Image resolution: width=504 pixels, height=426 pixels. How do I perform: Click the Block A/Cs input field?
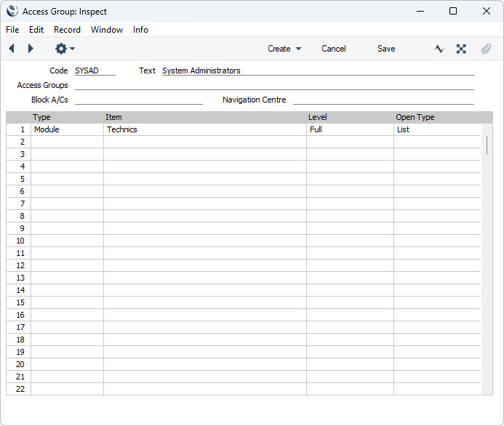[139, 100]
